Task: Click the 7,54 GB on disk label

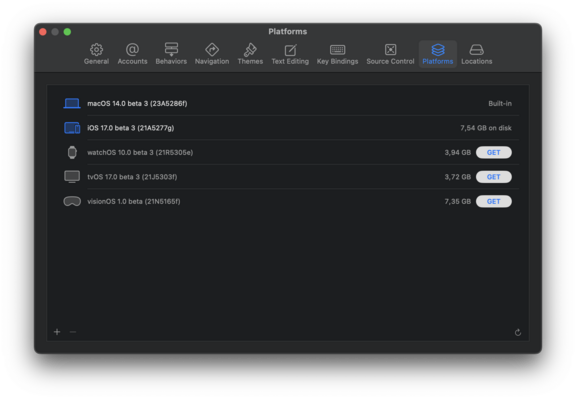Action: (x=486, y=128)
